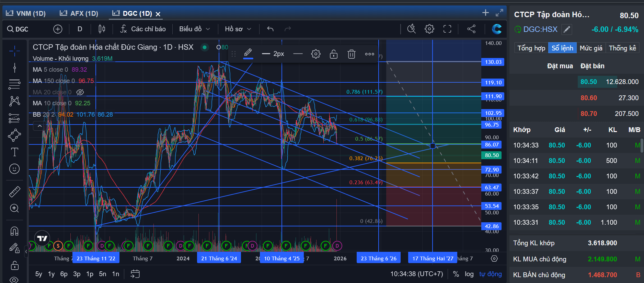This screenshot has width=644, height=283.
Task: Select the Text annotation tool
Action: coord(14,152)
